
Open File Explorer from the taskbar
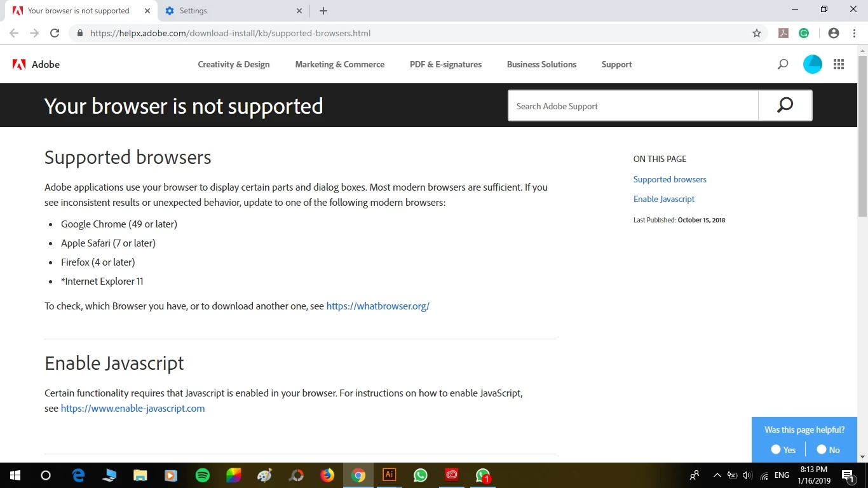[x=140, y=475]
